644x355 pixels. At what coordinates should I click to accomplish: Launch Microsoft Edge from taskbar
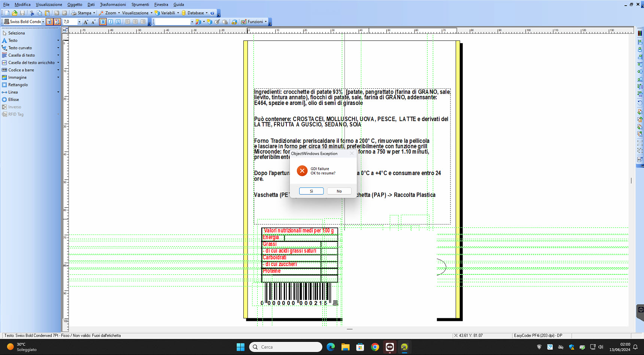pyautogui.click(x=331, y=347)
